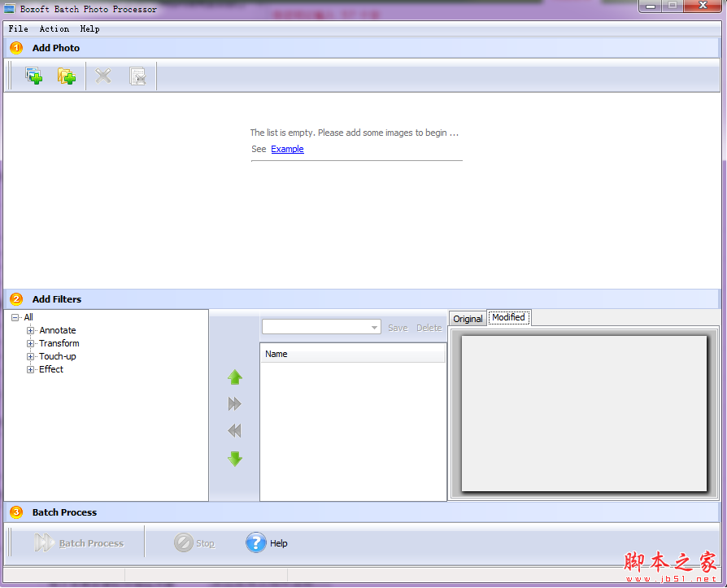The image size is (727, 588).
Task: Click the remove filter double-left arrow
Action: pos(234,431)
